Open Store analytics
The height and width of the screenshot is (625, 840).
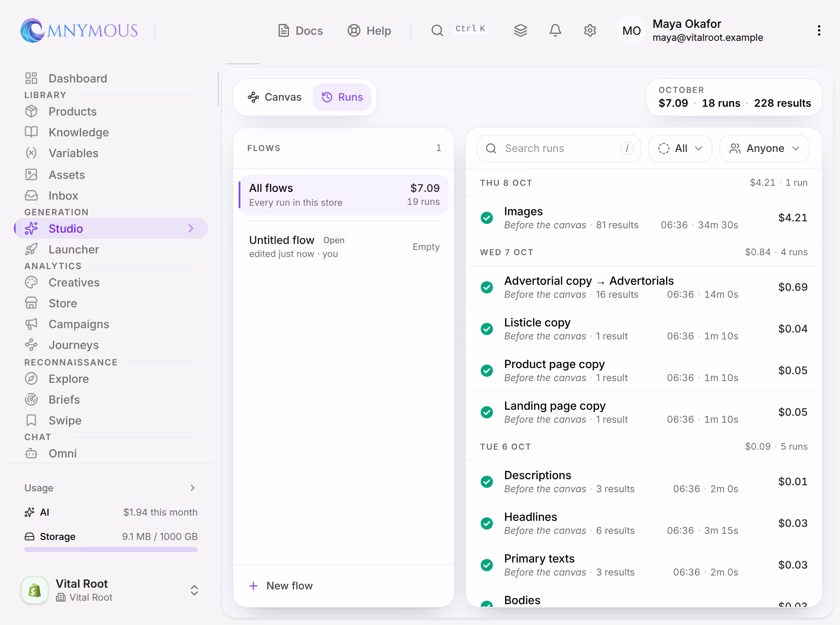(111, 303)
